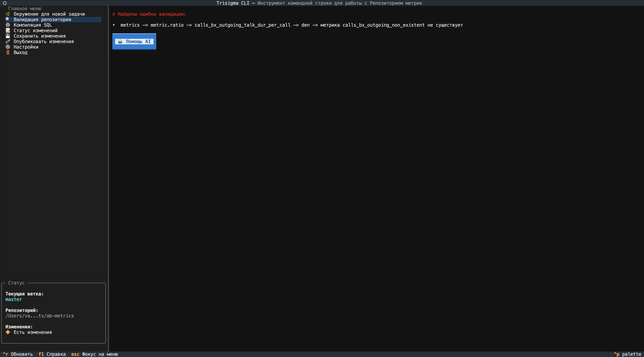
Task: Click the gear icon for Компиляция SQL
Action: click(x=8, y=25)
